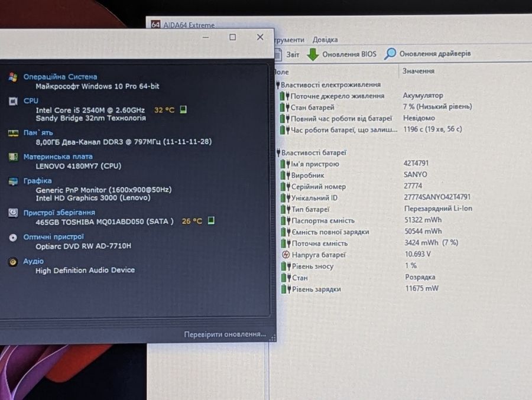The image size is (532, 400).
Task: Click the optical disc icon
Action: click(x=13, y=238)
